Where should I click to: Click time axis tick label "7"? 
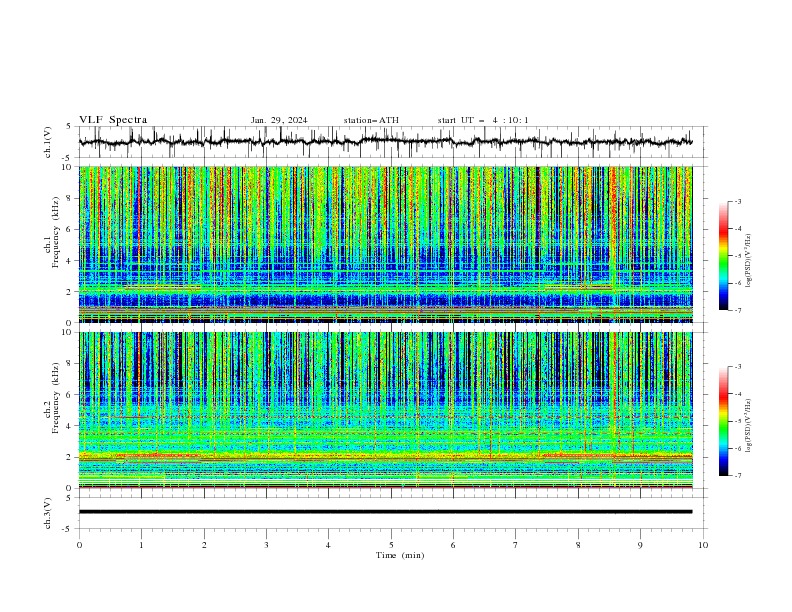[516, 545]
